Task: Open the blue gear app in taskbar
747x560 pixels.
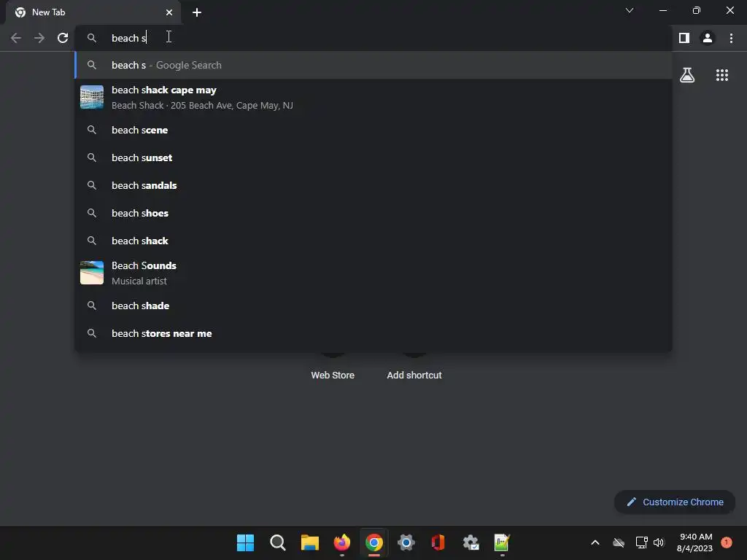Action: click(406, 542)
